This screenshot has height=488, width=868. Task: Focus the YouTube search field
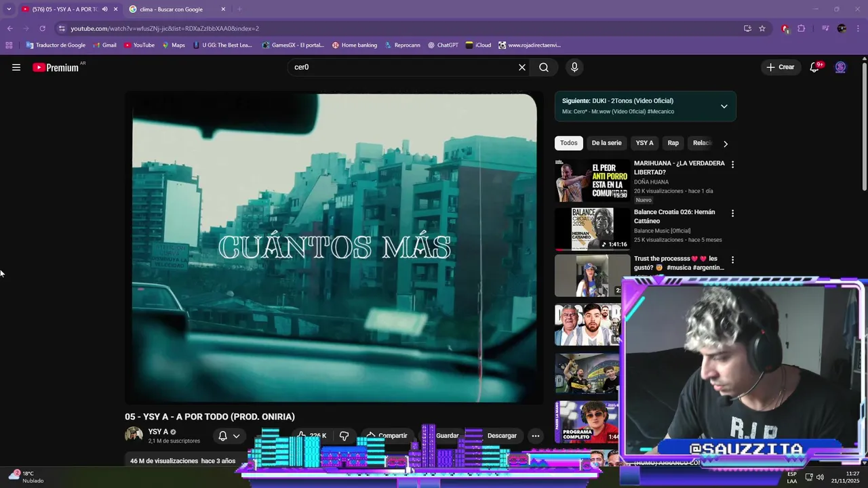pyautogui.click(x=403, y=67)
